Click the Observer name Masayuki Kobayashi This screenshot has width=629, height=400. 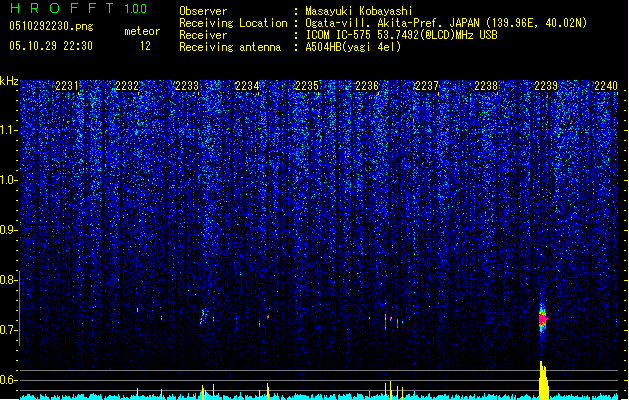[x=359, y=11]
